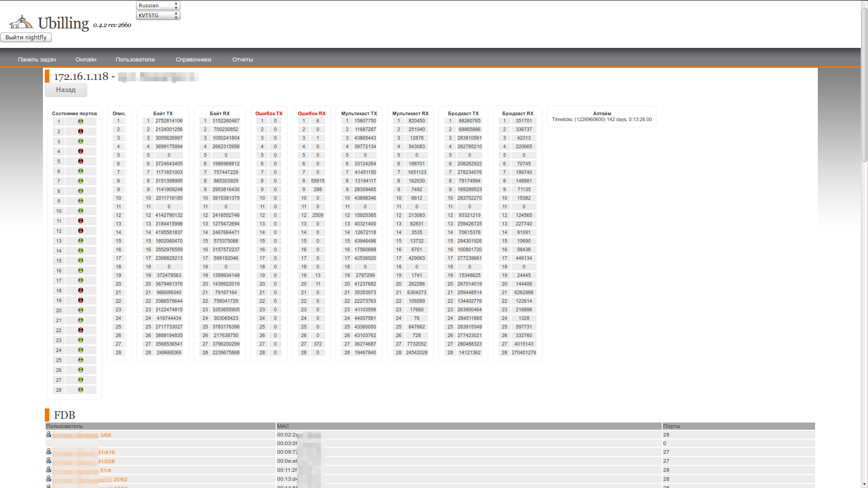868x488 pixels.
Task: Click port 1 green status indicator
Action: point(80,122)
